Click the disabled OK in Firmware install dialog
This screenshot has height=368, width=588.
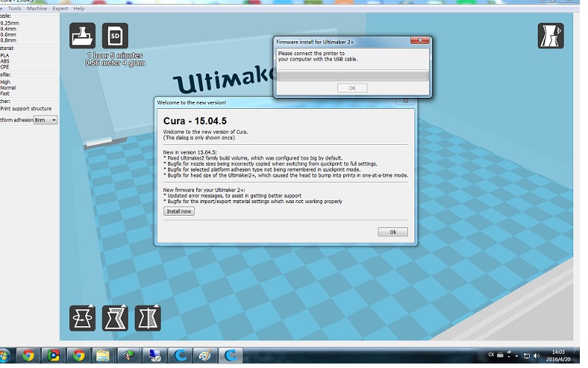coord(352,88)
